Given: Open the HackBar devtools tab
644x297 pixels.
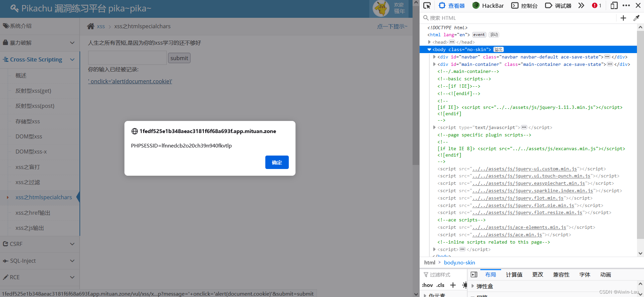Looking at the screenshot, I should tap(488, 5).
